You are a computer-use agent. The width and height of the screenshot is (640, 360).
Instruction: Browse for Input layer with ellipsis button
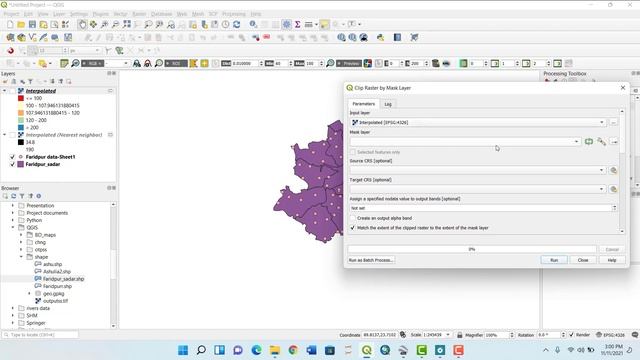[613, 122]
